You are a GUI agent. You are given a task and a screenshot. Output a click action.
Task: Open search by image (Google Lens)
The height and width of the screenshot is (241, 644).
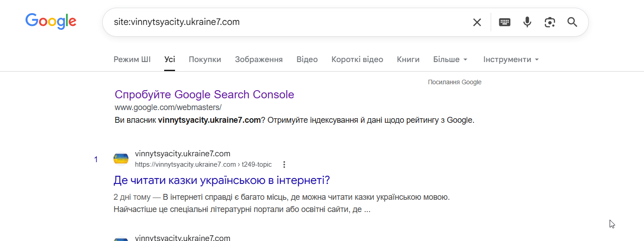[549, 22]
